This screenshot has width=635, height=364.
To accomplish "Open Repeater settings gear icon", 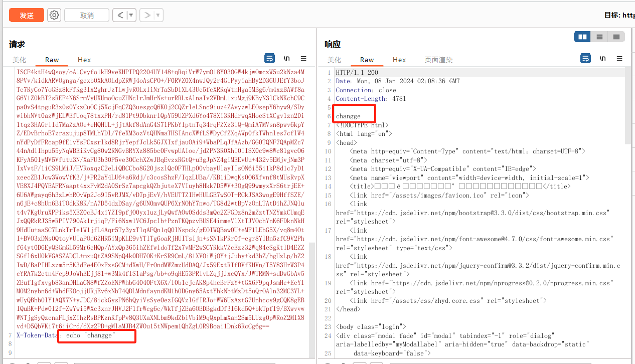I will click(x=54, y=15).
